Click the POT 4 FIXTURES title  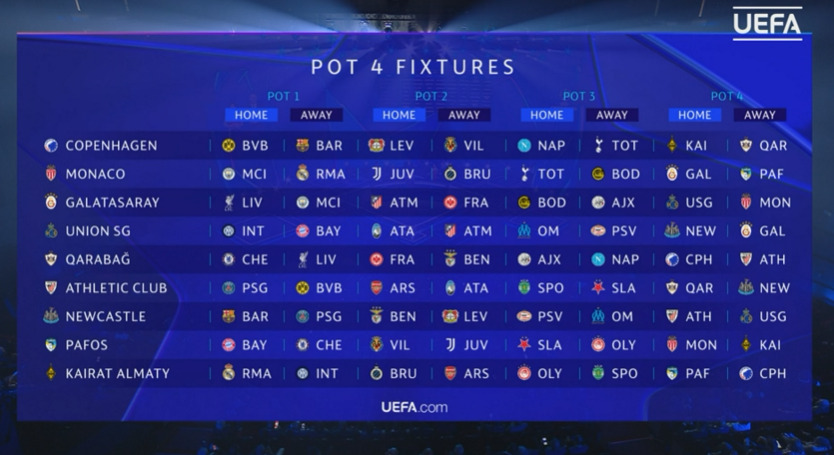413,67
